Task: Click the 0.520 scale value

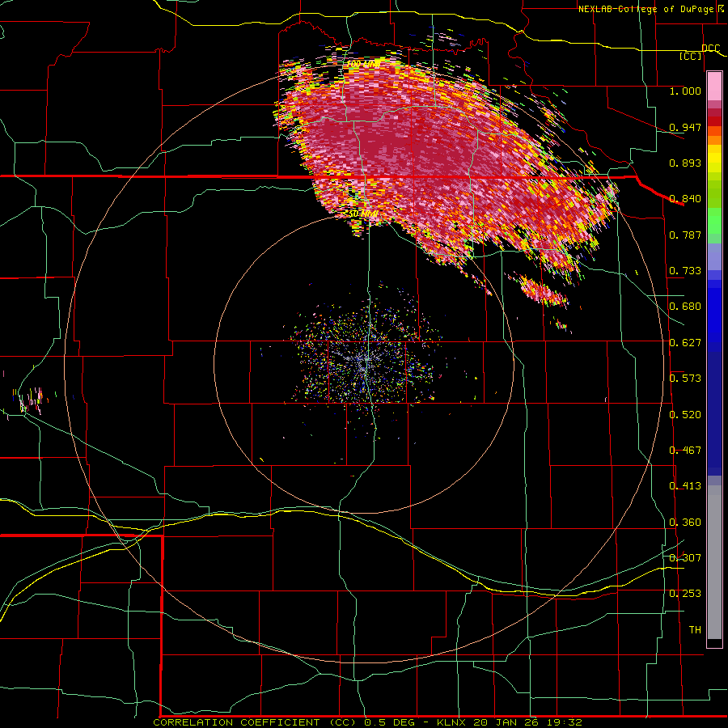Action: click(685, 415)
